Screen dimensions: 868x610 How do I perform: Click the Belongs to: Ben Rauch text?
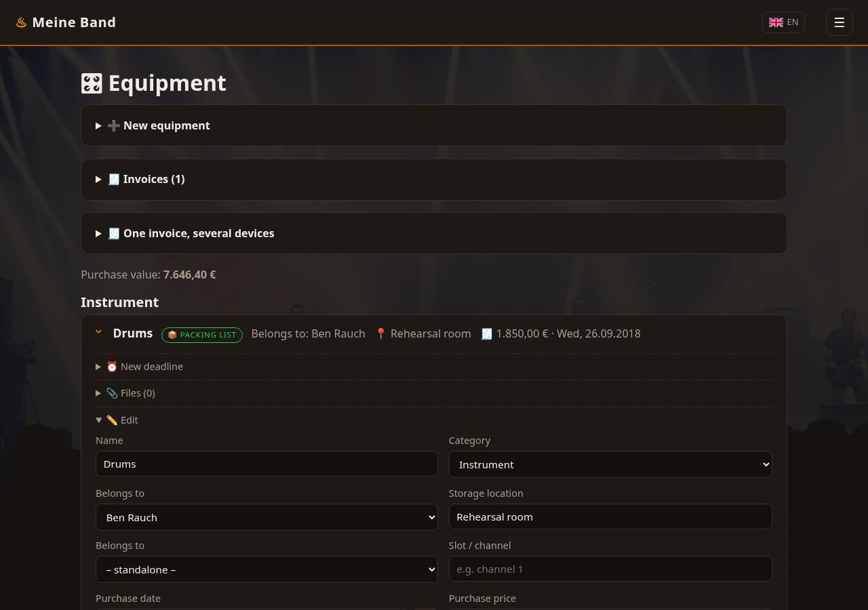[308, 333]
